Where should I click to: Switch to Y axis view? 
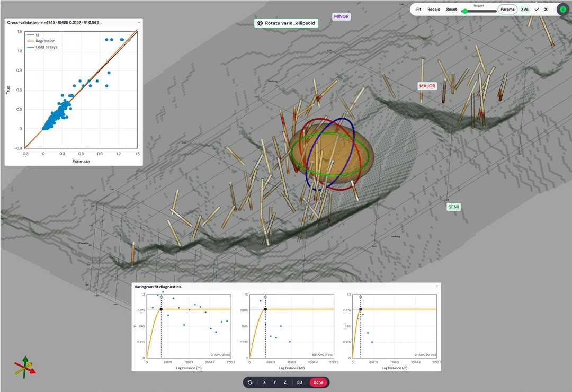[275, 382]
